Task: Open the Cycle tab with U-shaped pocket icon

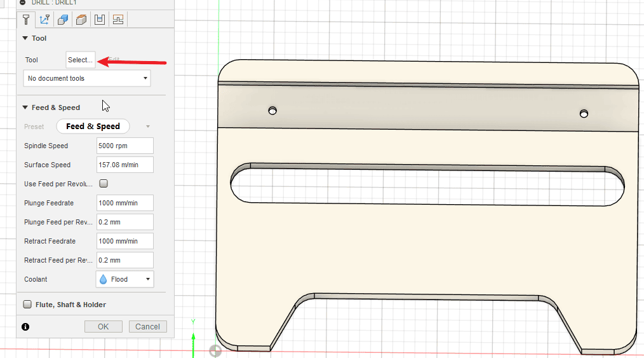Action: [100, 20]
